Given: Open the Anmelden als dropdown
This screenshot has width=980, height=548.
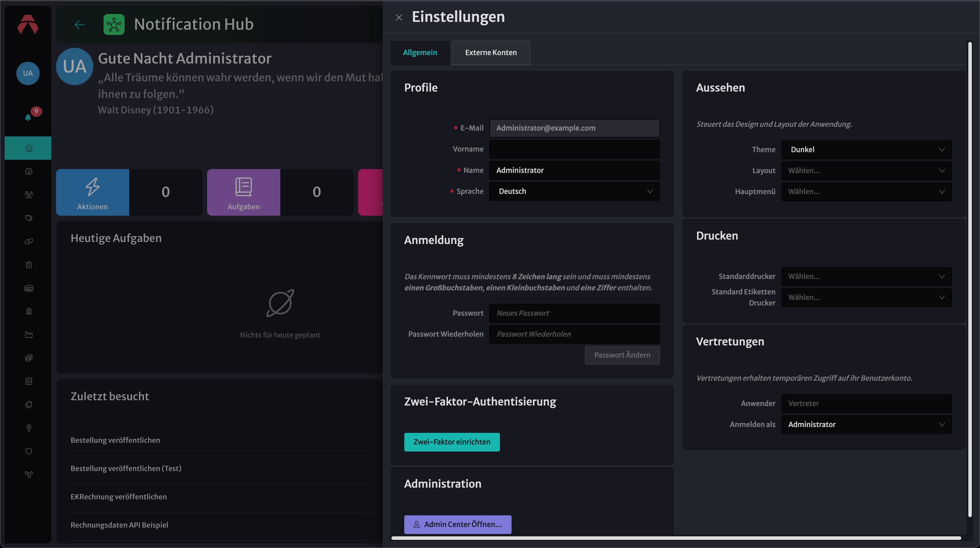Looking at the screenshot, I should 866,424.
